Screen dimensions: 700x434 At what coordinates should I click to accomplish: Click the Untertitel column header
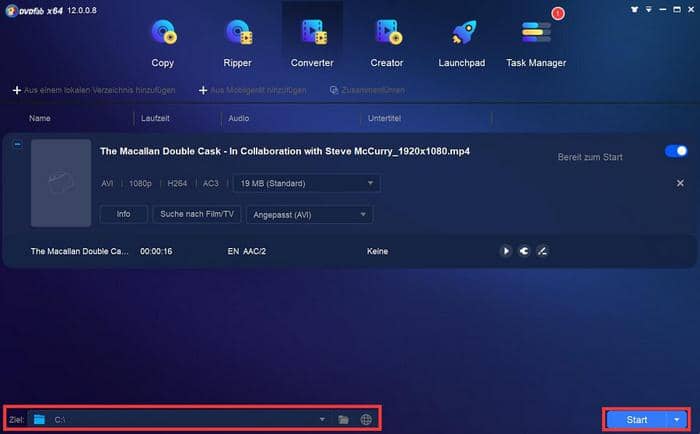[x=384, y=118]
